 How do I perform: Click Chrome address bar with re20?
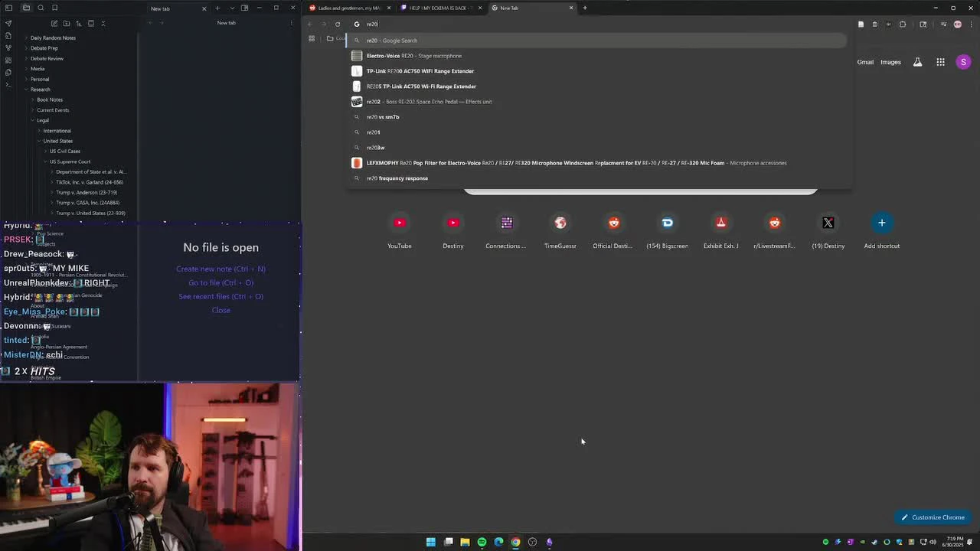click(597, 24)
